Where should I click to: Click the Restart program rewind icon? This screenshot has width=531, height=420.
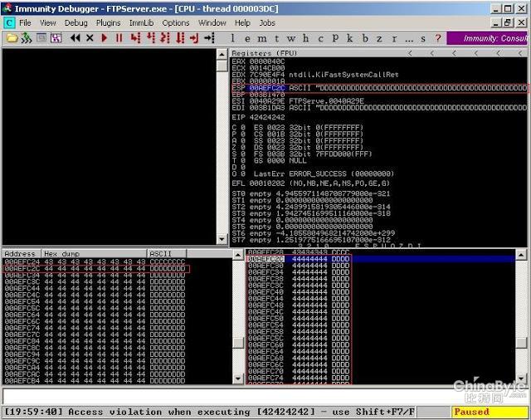(75, 38)
